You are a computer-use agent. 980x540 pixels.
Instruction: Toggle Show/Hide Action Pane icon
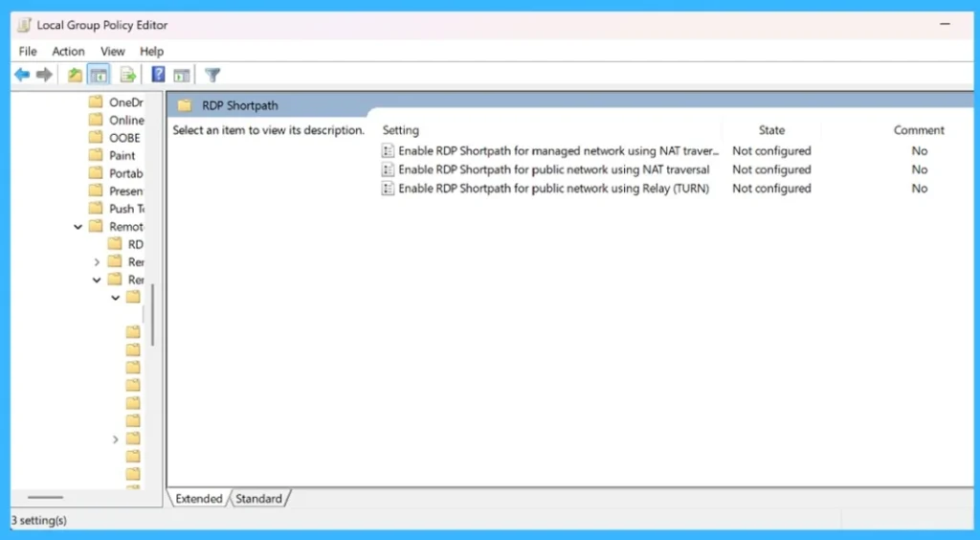click(x=181, y=76)
